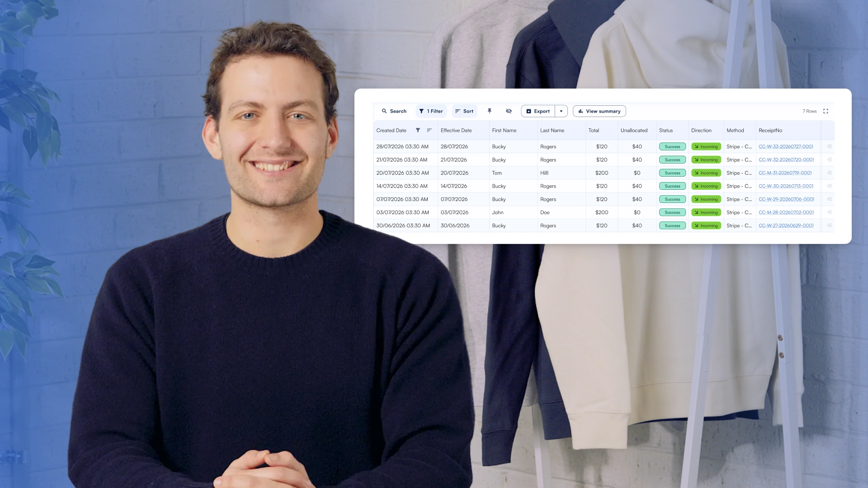Click view eye icon for the 03/07/2026 row
The height and width of the screenshot is (488, 868).
tap(830, 212)
